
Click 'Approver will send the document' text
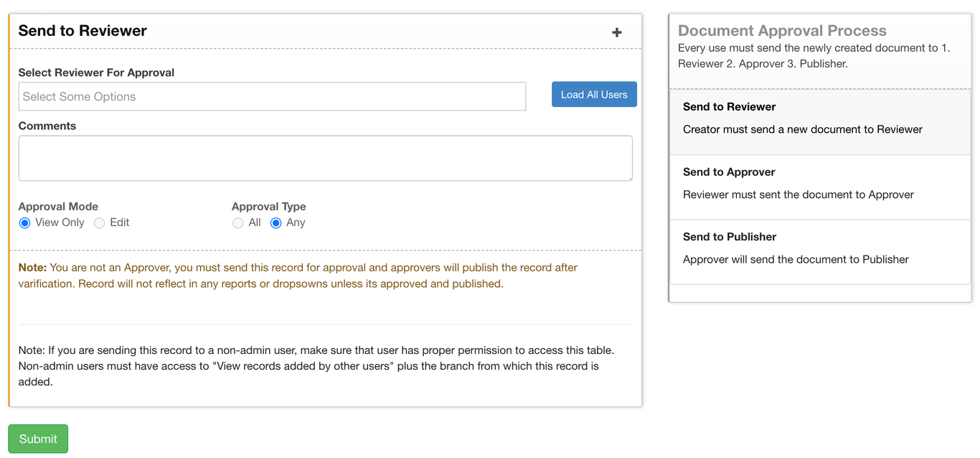pos(796,259)
